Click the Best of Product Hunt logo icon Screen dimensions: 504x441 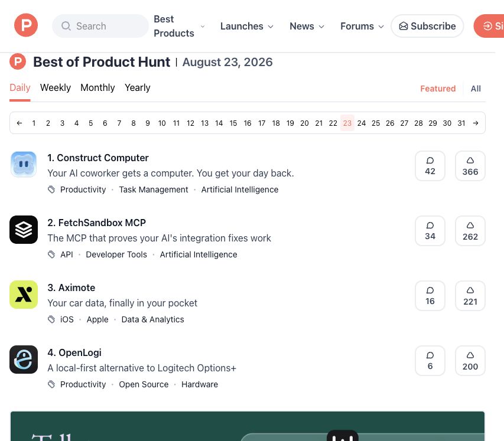tap(18, 61)
